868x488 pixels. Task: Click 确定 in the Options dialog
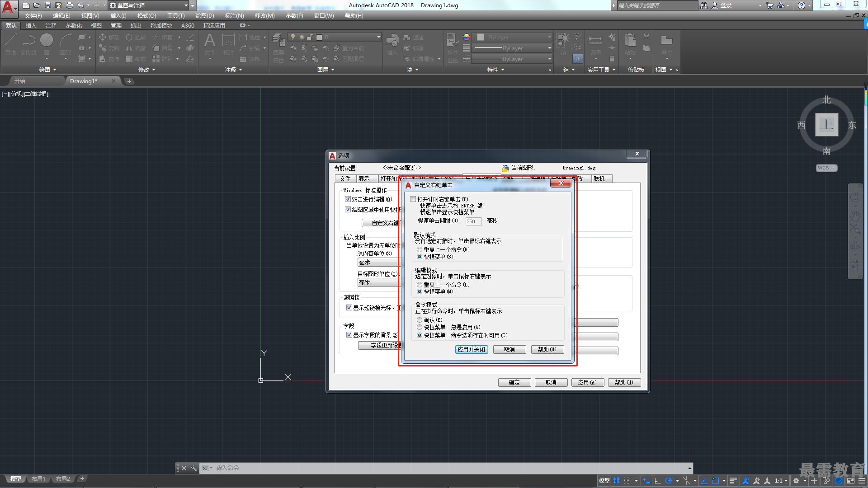[514, 383]
